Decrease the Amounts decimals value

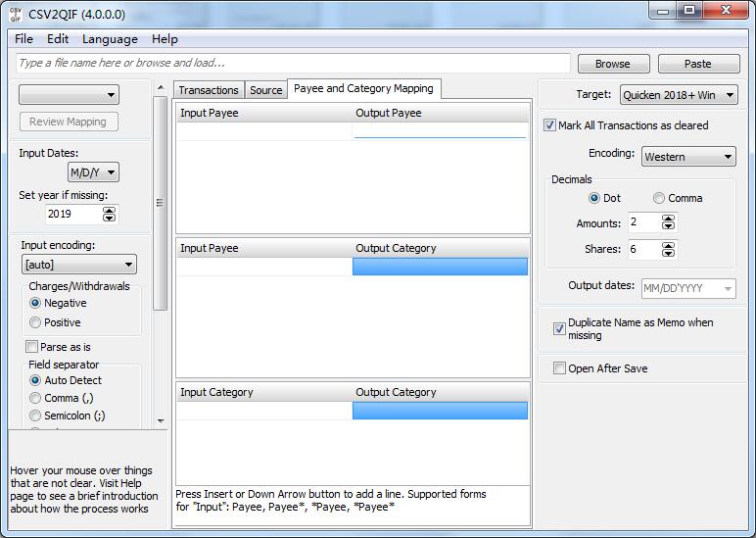(x=668, y=226)
